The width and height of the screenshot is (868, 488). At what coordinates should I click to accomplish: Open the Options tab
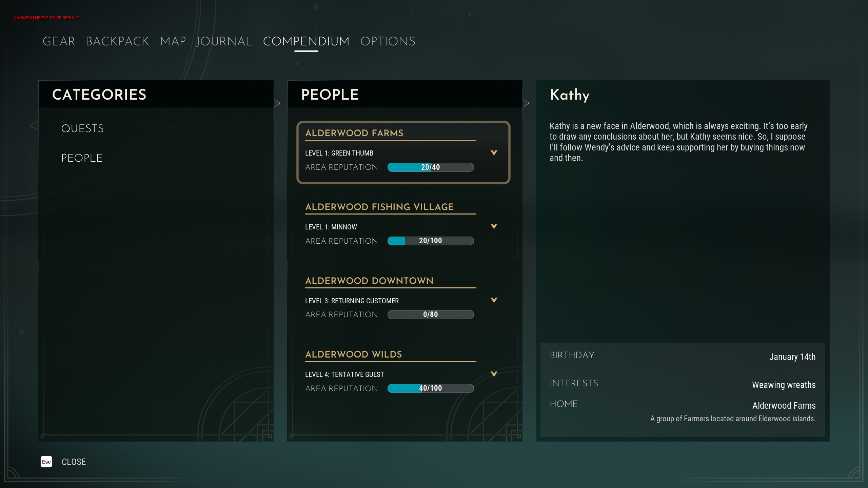pyautogui.click(x=388, y=41)
